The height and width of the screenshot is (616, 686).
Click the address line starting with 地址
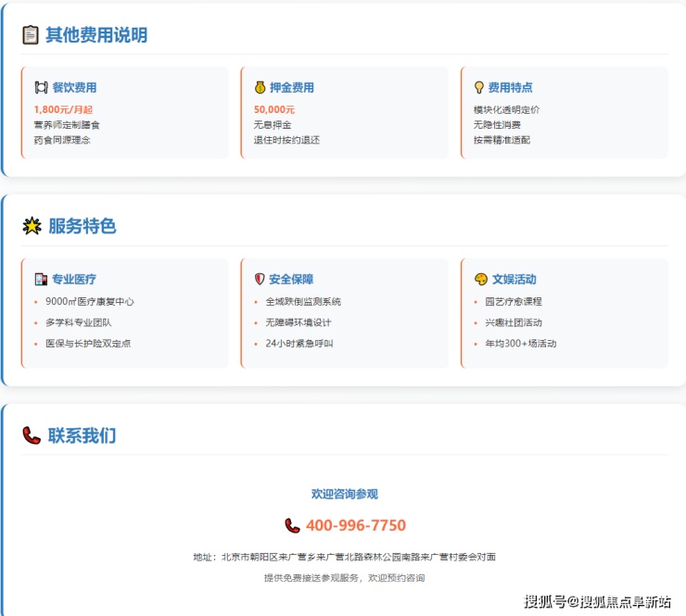click(344, 557)
